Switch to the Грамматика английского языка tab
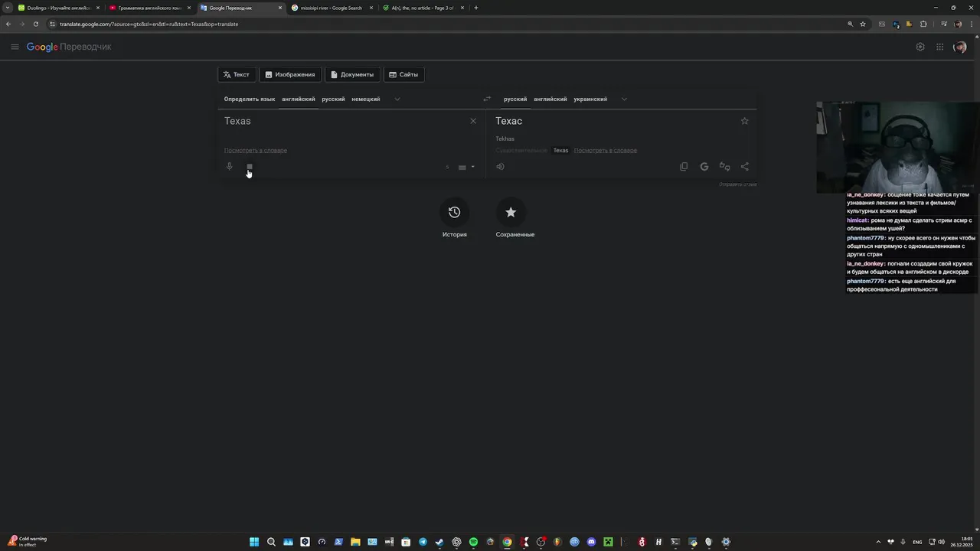The height and width of the screenshot is (551, 980). (149, 8)
